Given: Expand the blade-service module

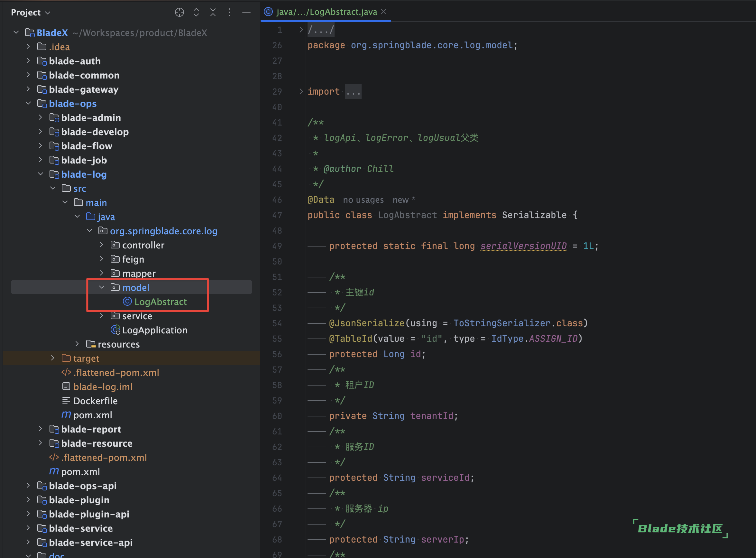Looking at the screenshot, I should point(28,528).
